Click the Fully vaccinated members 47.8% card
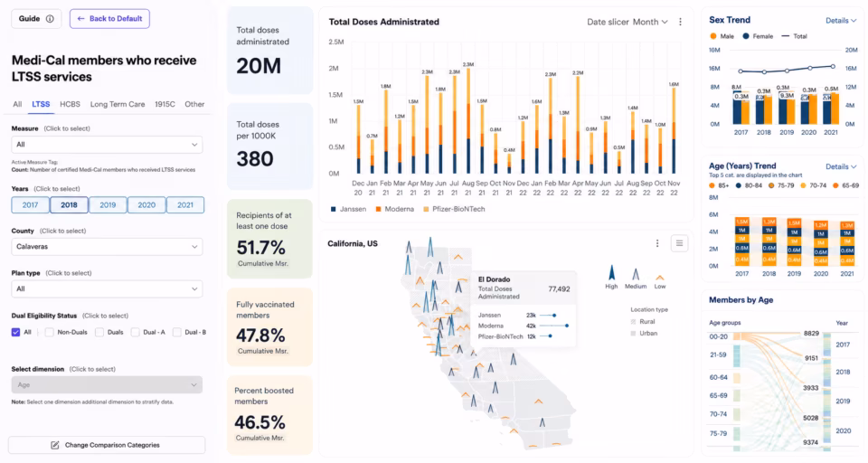The width and height of the screenshot is (868, 463). click(x=270, y=327)
